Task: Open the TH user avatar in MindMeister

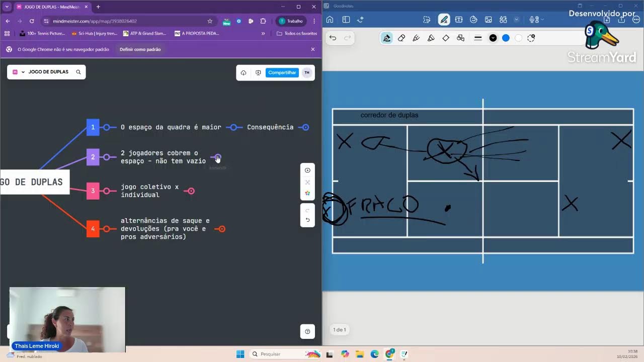Action: [307, 72]
